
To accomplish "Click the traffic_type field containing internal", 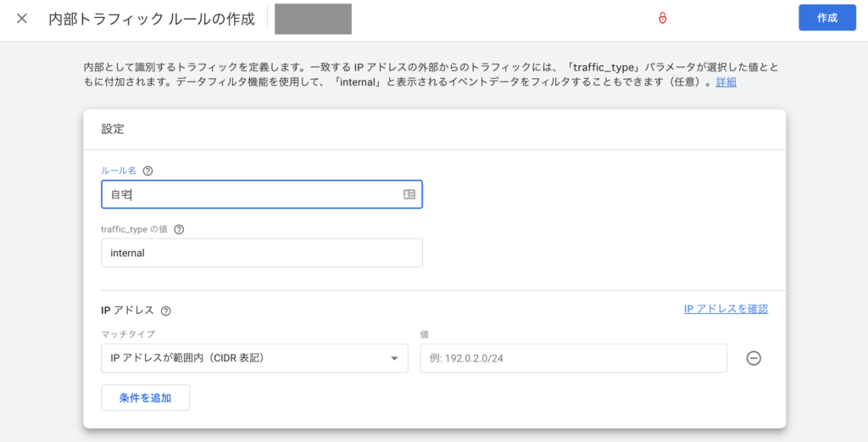I will coord(261,253).
